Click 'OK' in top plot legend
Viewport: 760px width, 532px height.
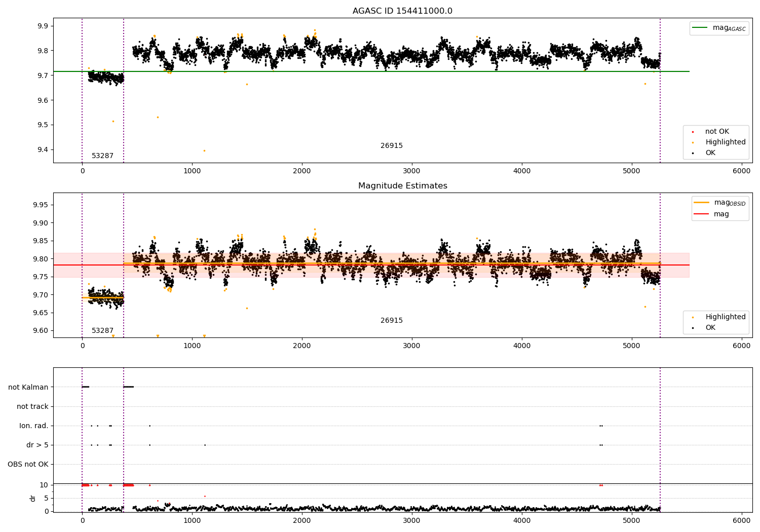click(x=710, y=153)
